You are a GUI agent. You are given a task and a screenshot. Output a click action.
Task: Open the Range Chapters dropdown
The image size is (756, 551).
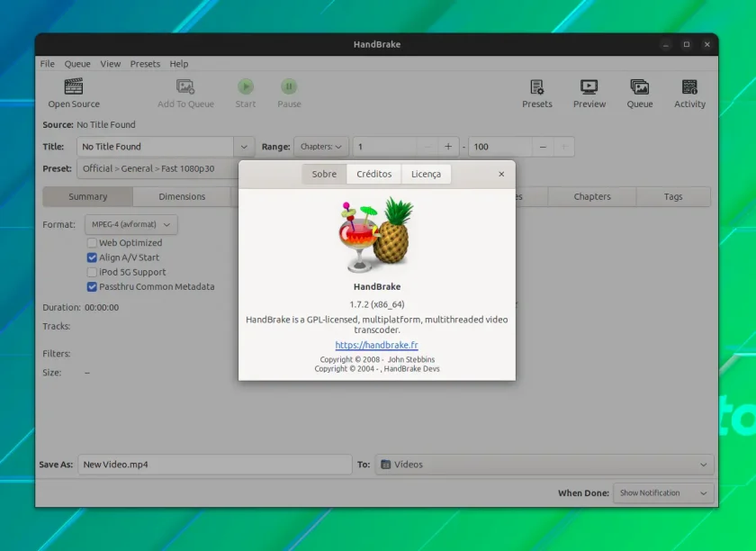pyautogui.click(x=321, y=147)
